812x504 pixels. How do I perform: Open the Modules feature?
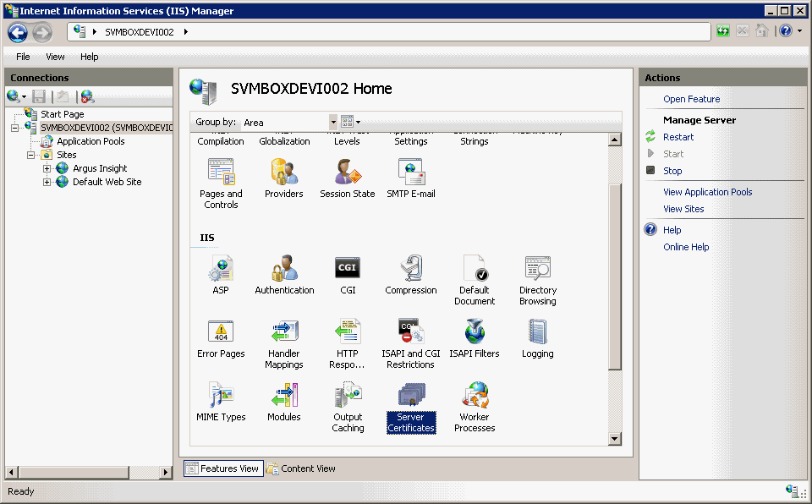(x=284, y=396)
